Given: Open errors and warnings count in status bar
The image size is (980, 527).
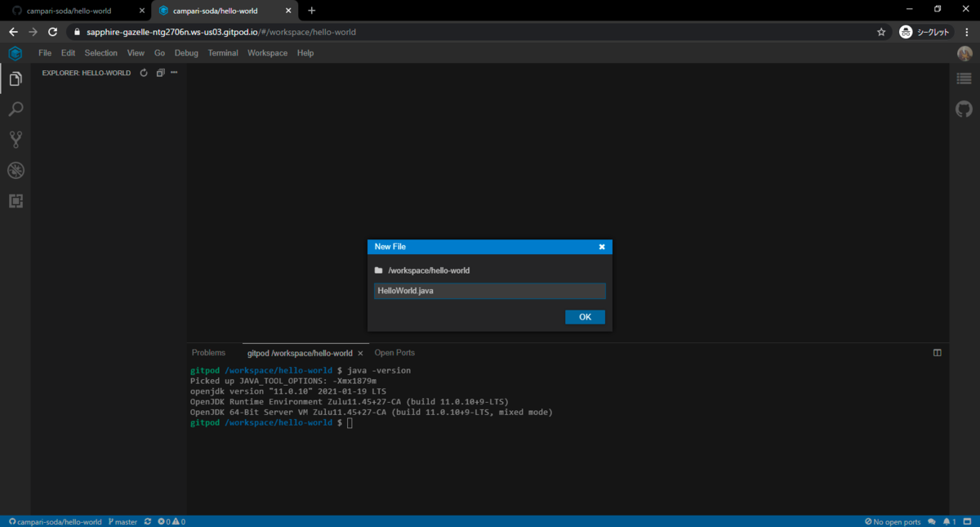Looking at the screenshot, I should pos(171,521).
